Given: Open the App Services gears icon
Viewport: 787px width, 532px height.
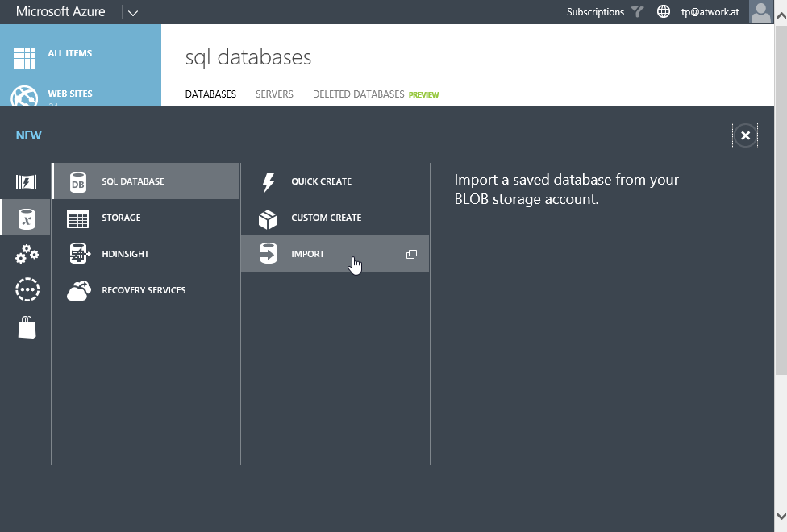Looking at the screenshot, I should click(27, 254).
